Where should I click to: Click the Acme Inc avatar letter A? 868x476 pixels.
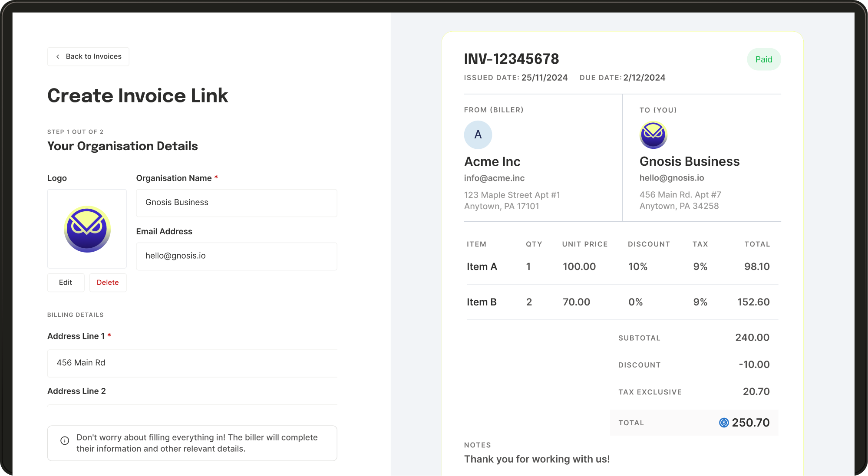pos(478,135)
